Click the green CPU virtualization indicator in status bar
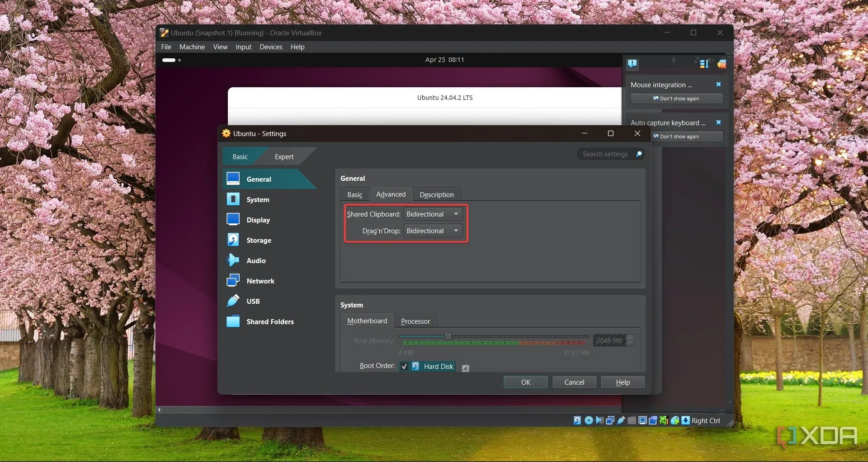This screenshot has height=462, width=868. (664, 420)
